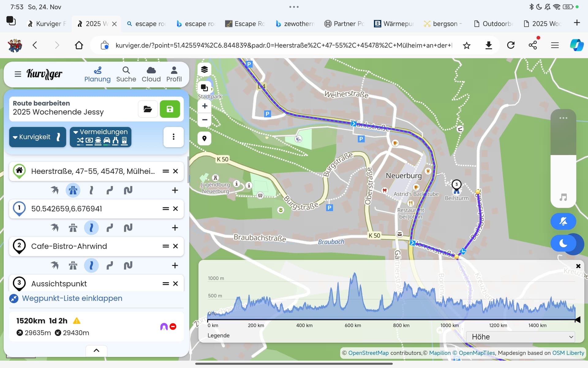Select fastest routing below Heerstraße waypoint
Image resolution: width=588 pixels, height=368 pixels.
point(55,190)
